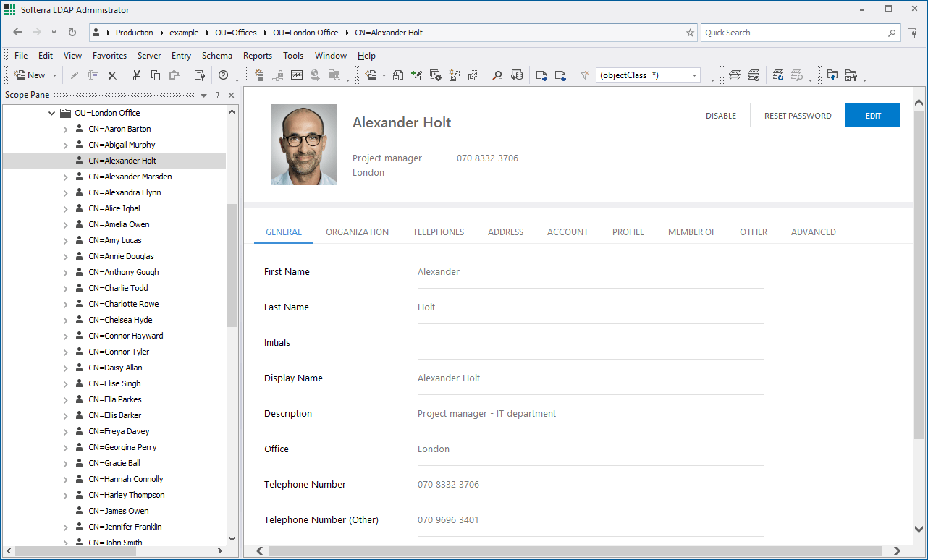Screen dimensions: 928x560
Task: Collapse the OU=London Office tree node
Action: point(51,113)
